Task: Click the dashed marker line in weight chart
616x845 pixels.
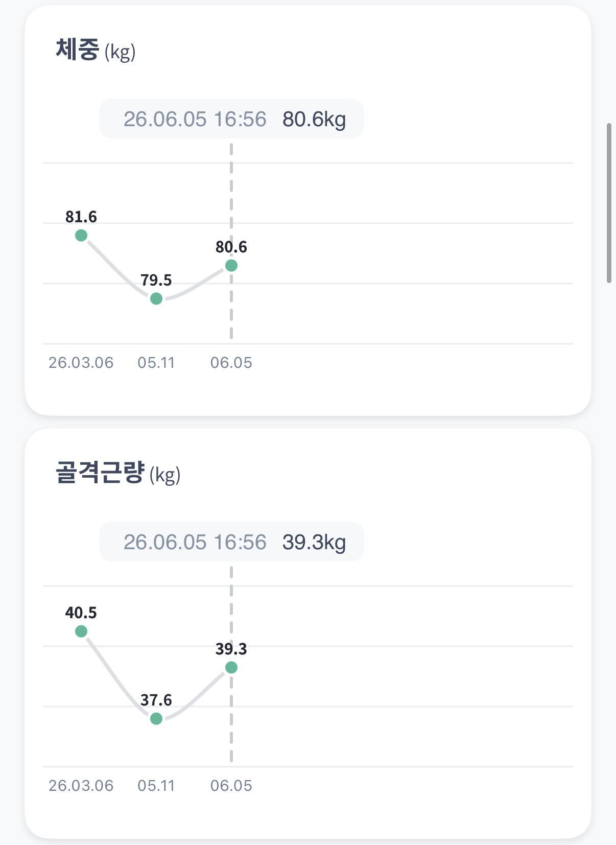Action: click(231, 194)
